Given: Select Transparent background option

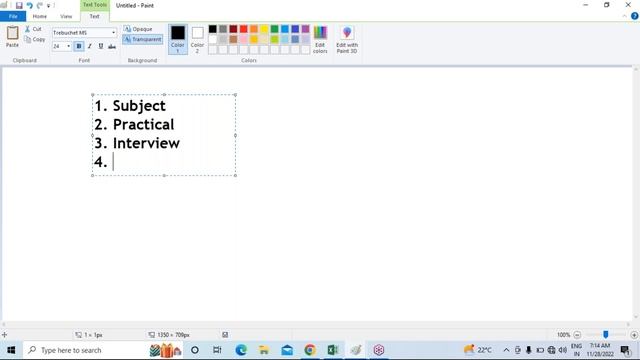Looking at the screenshot, I should coord(142,39).
